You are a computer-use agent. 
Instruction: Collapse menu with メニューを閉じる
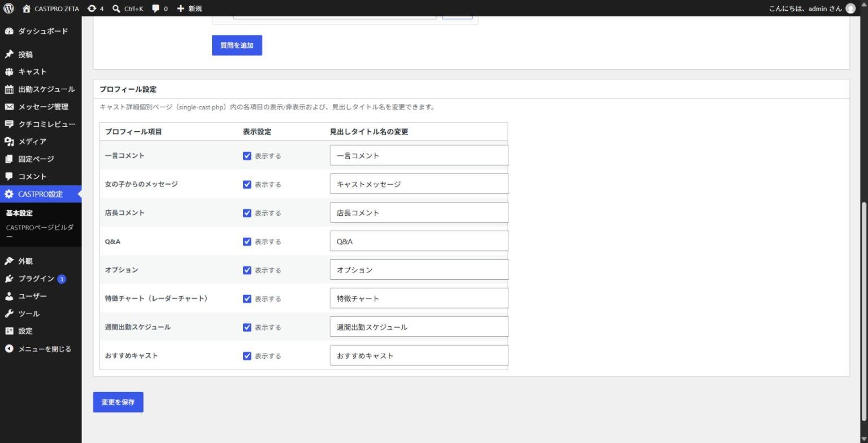(41, 349)
